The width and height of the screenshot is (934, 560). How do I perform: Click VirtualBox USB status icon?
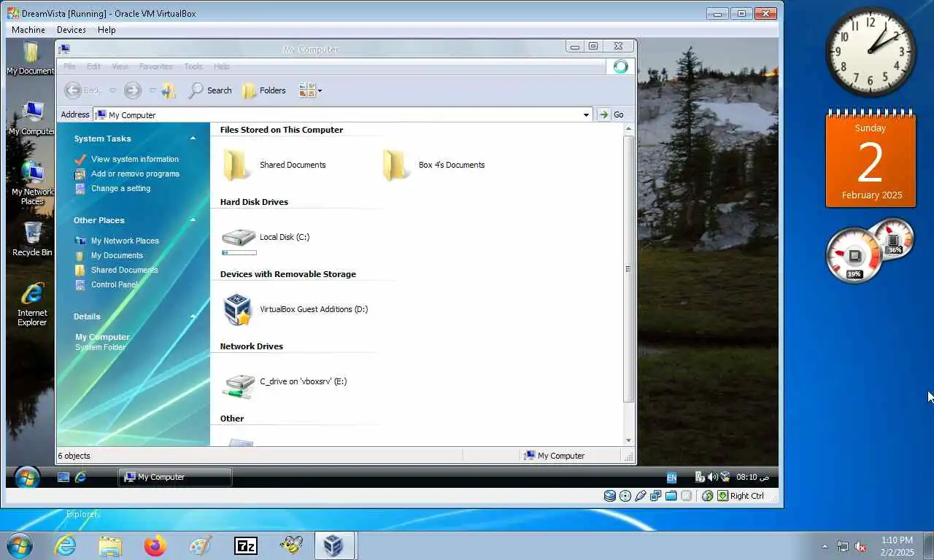click(641, 496)
